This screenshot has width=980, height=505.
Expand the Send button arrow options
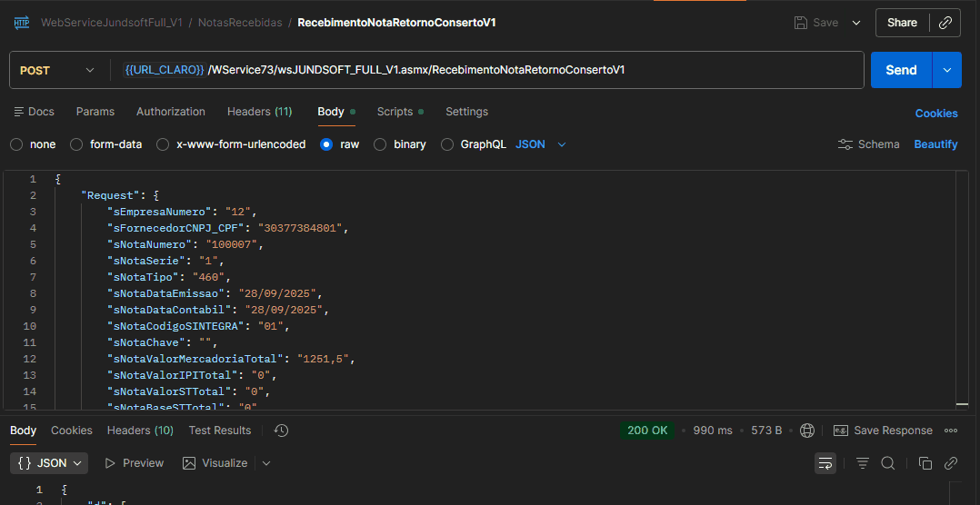tap(947, 70)
